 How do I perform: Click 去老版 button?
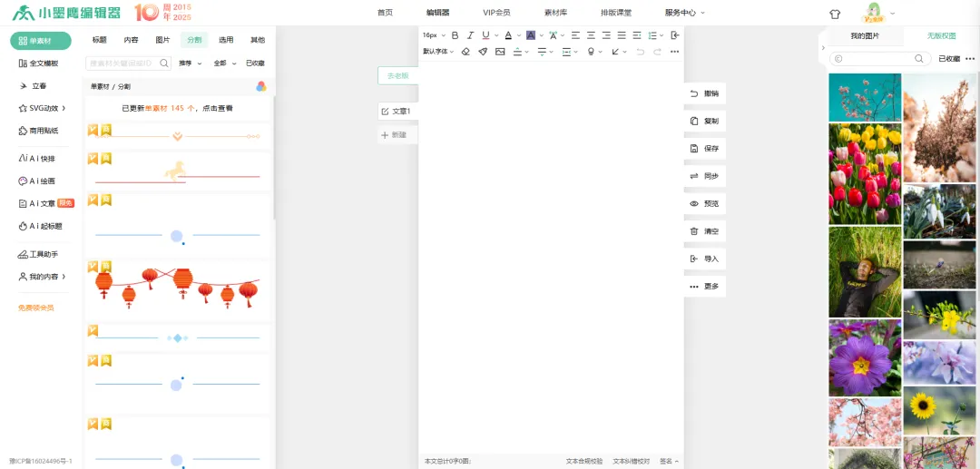point(397,75)
